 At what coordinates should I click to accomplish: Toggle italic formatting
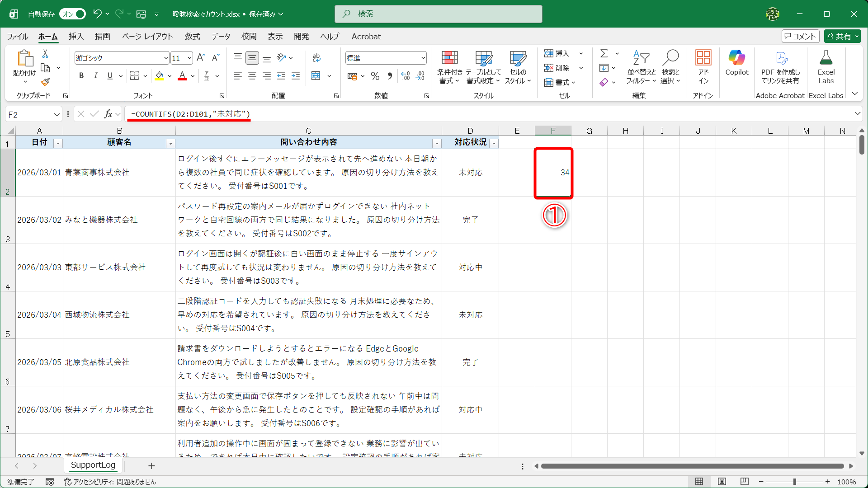[95, 75]
